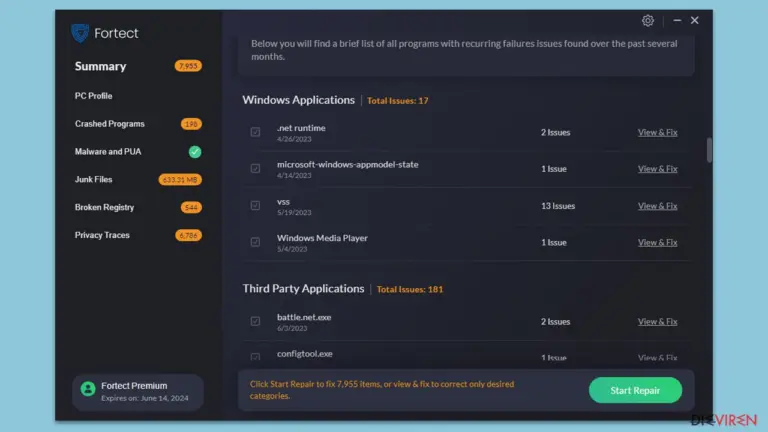This screenshot has width=768, height=432.
Task: Close the Fortect window
Action: click(695, 21)
